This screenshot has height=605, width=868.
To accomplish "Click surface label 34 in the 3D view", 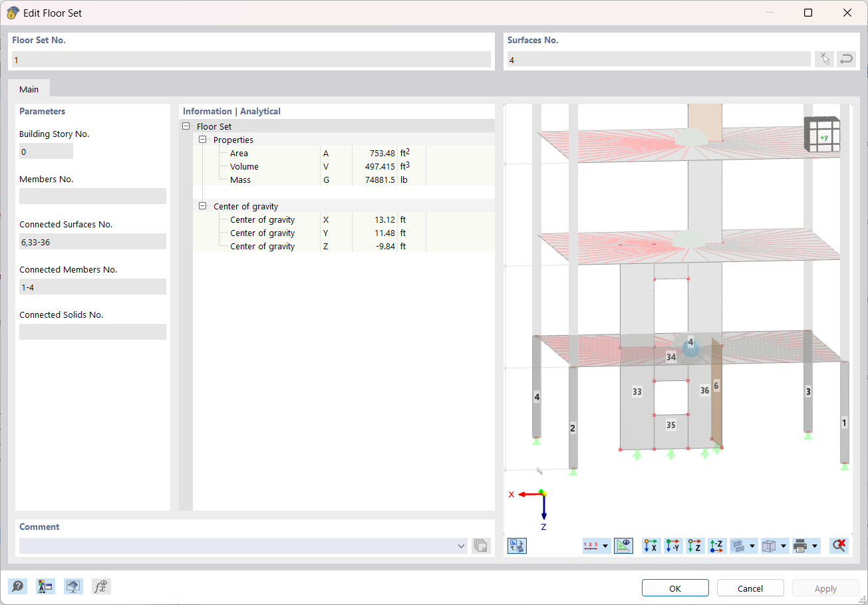I will (671, 357).
